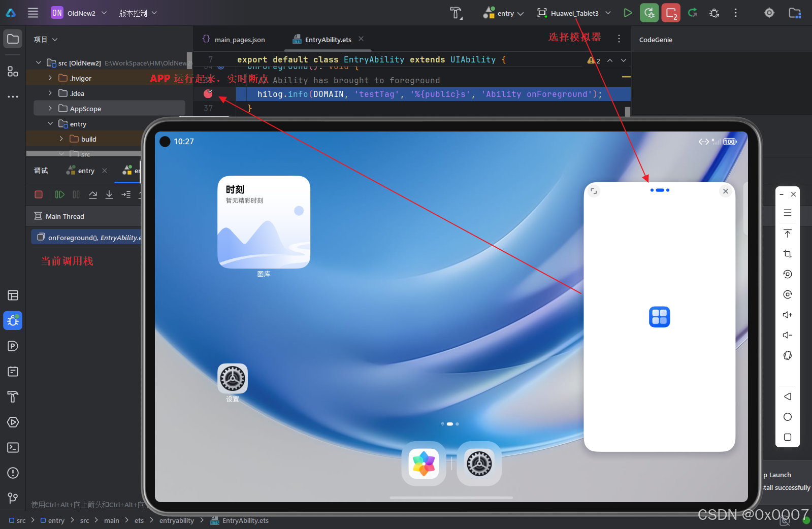Decrease emulator volume

[788, 335]
